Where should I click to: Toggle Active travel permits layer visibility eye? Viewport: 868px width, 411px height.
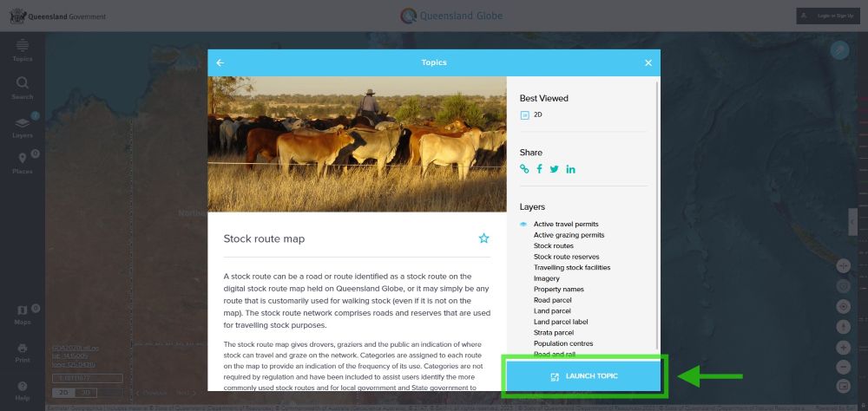click(x=523, y=224)
